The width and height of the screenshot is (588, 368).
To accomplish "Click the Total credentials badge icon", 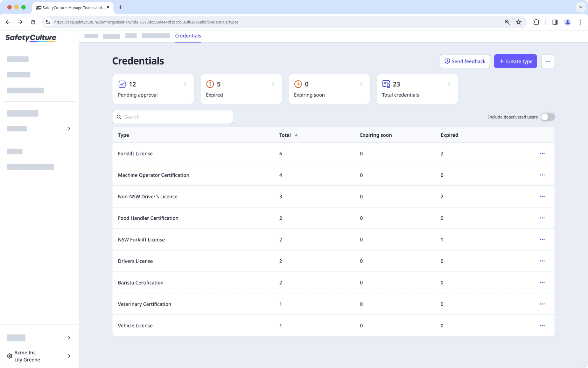I will pos(386,84).
